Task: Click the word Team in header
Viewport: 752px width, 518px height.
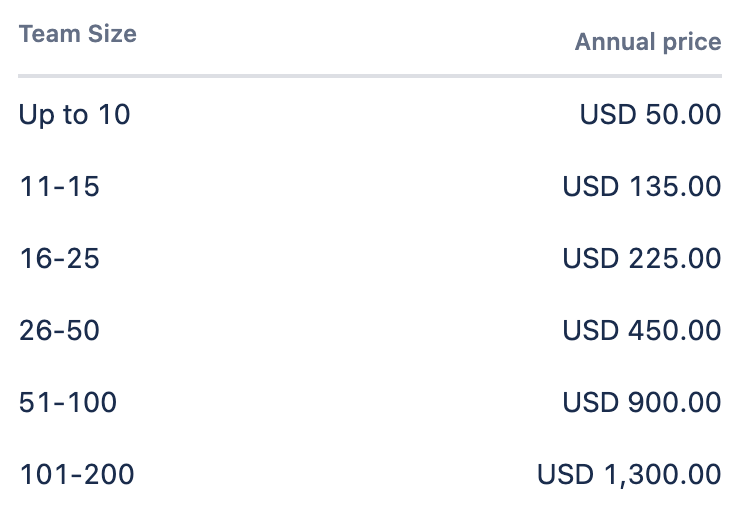Action: [x=49, y=34]
